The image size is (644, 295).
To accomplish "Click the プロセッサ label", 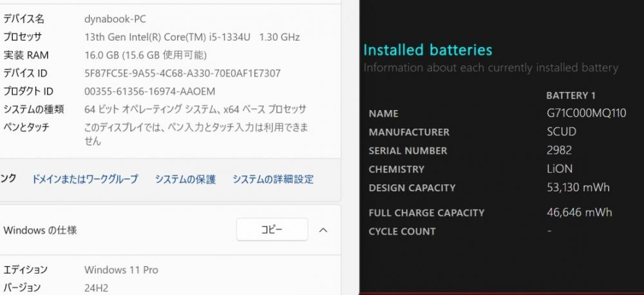I will tap(23, 37).
